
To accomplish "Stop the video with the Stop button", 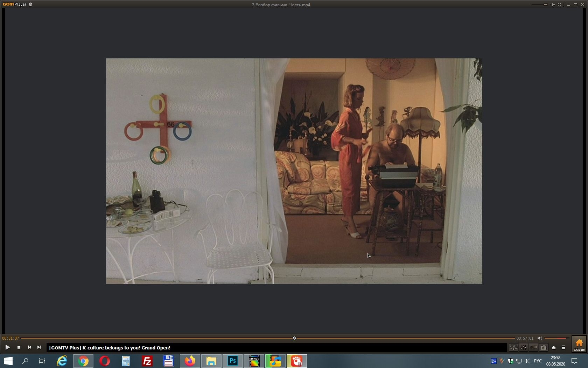I will point(19,347).
